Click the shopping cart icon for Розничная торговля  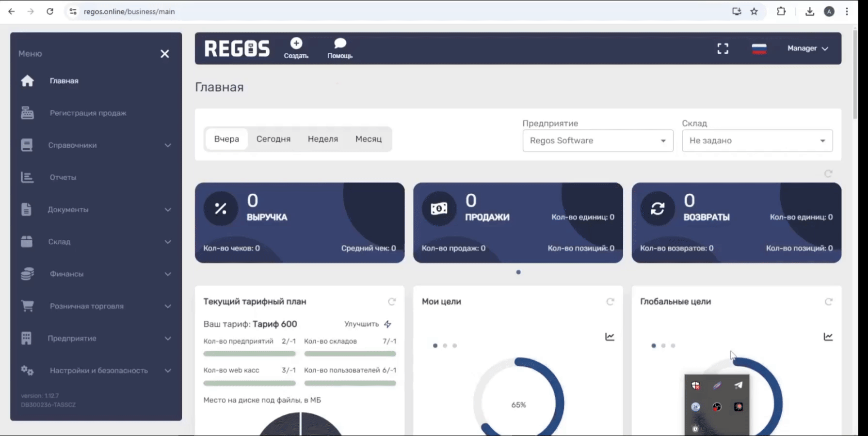point(28,306)
